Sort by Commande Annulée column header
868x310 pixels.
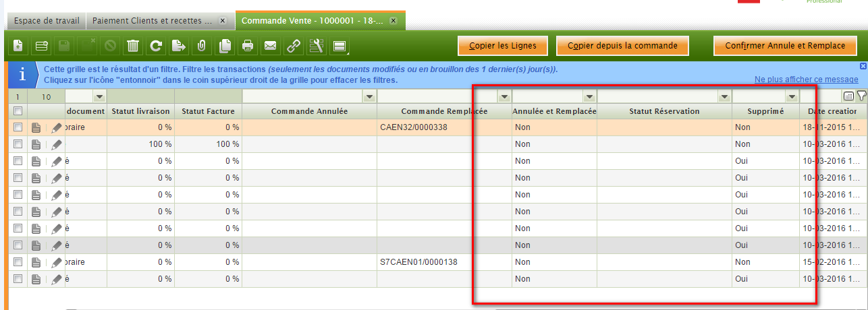click(x=309, y=111)
